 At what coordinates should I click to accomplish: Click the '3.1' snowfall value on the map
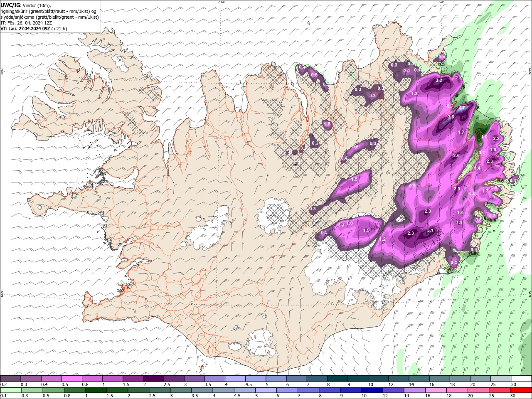click(430, 231)
